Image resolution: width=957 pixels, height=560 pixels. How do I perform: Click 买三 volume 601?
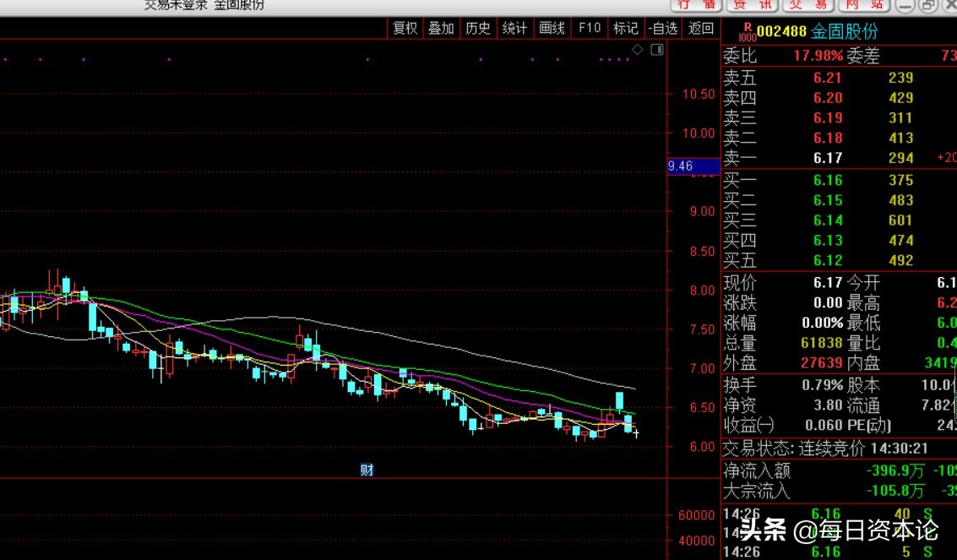(901, 220)
